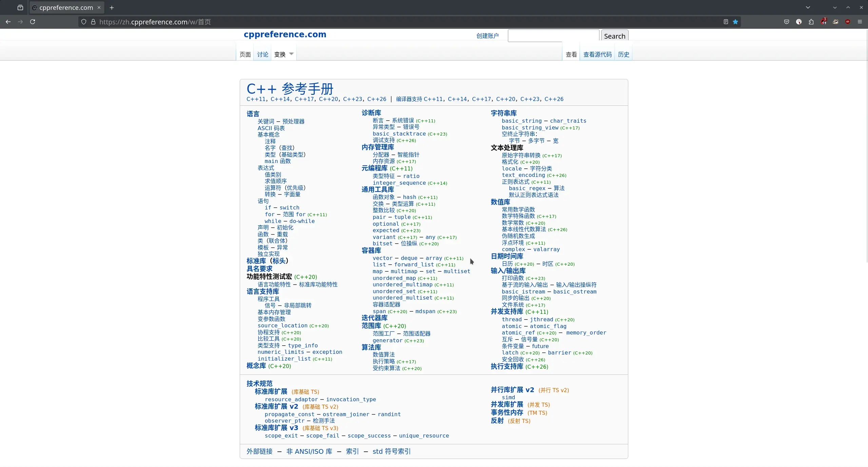Image resolution: width=868 pixels, height=467 pixels.
Task: Open the basic_string_view link
Action: pos(530,128)
